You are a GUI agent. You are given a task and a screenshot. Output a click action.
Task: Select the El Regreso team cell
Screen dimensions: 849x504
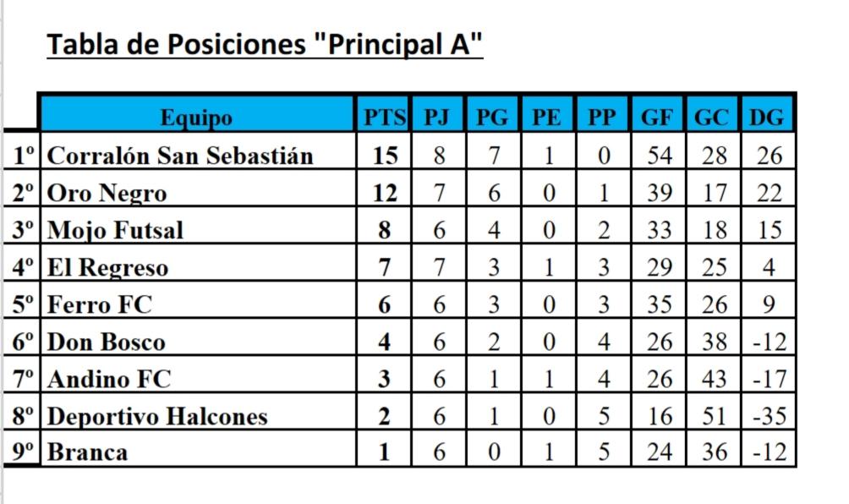(x=108, y=268)
